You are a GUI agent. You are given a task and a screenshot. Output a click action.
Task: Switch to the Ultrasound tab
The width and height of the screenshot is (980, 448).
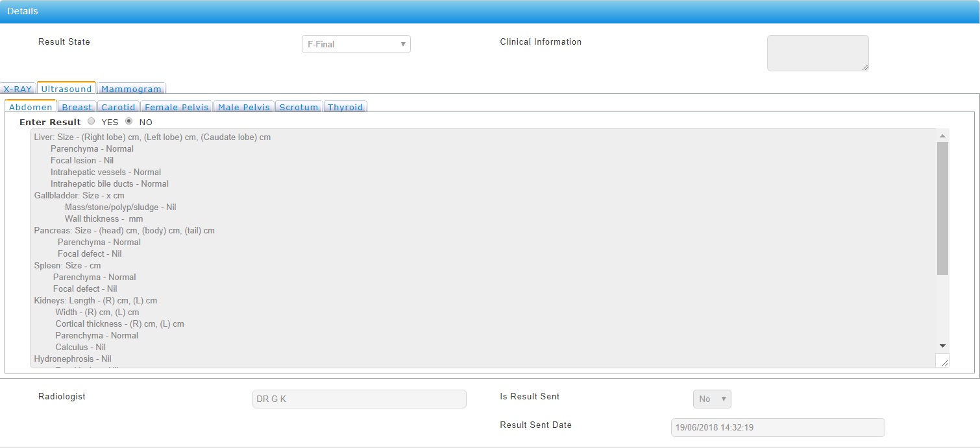point(66,89)
